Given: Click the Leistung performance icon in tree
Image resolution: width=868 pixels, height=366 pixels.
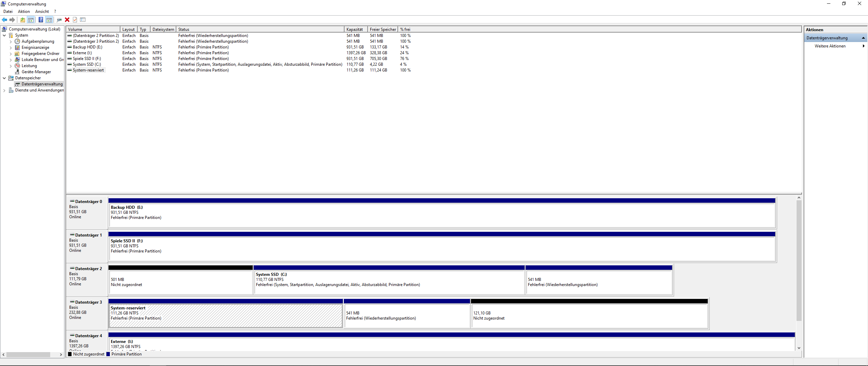Looking at the screenshot, I should [x=17, y=66].
